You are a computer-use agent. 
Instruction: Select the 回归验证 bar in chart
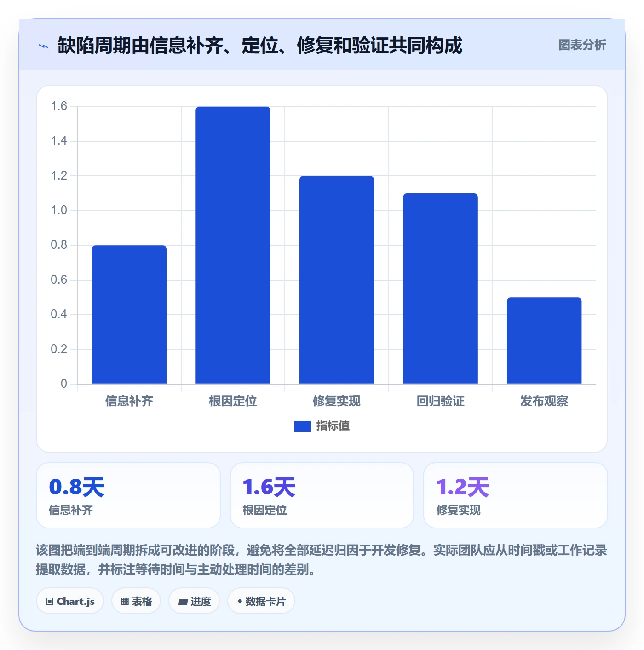pos(440,289)
